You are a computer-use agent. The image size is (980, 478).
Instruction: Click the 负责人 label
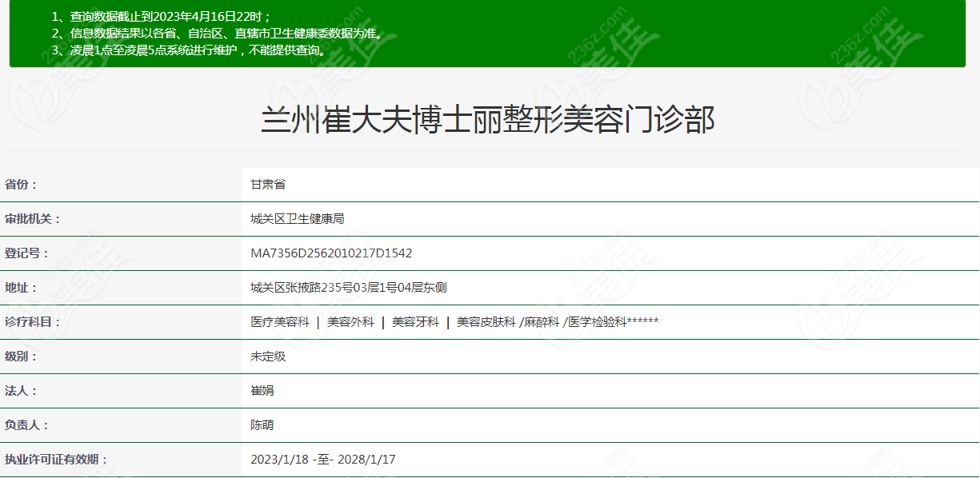(x=26, y=425)
